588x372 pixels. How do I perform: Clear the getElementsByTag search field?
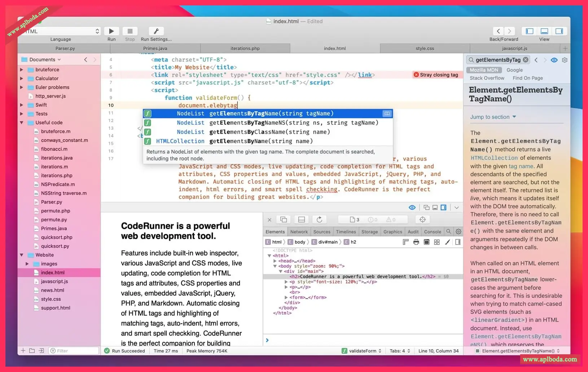click(x=526, y=60)
